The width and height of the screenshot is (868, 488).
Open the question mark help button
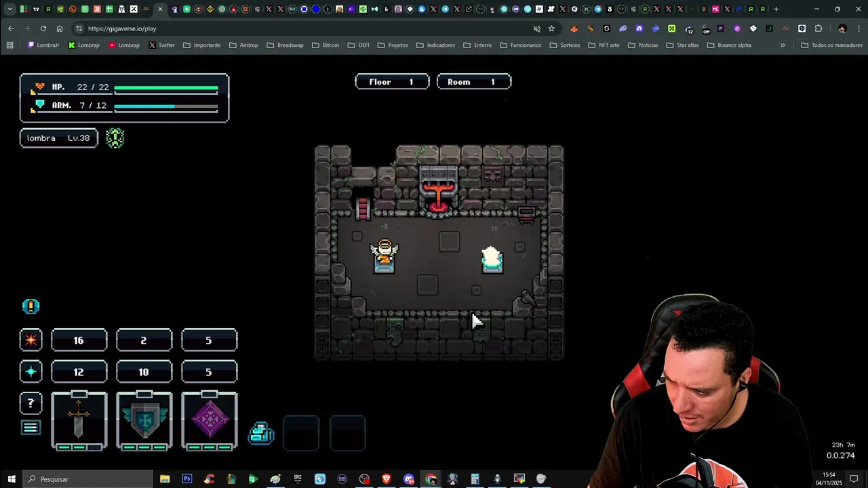click(31, 403)
